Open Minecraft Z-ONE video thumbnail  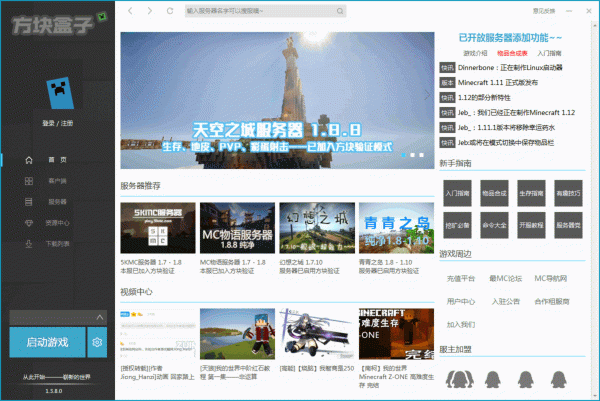[396, 334]
